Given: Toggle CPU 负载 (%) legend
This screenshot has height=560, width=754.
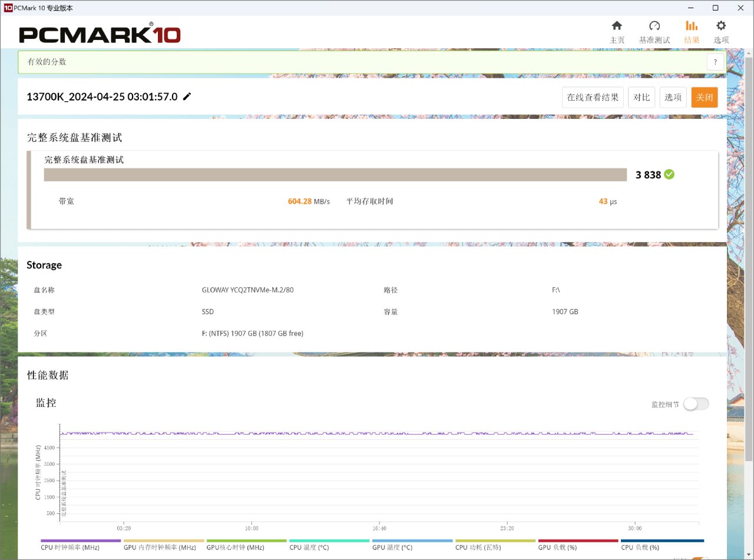Looking at the screenshot, I should click(662, 545).
